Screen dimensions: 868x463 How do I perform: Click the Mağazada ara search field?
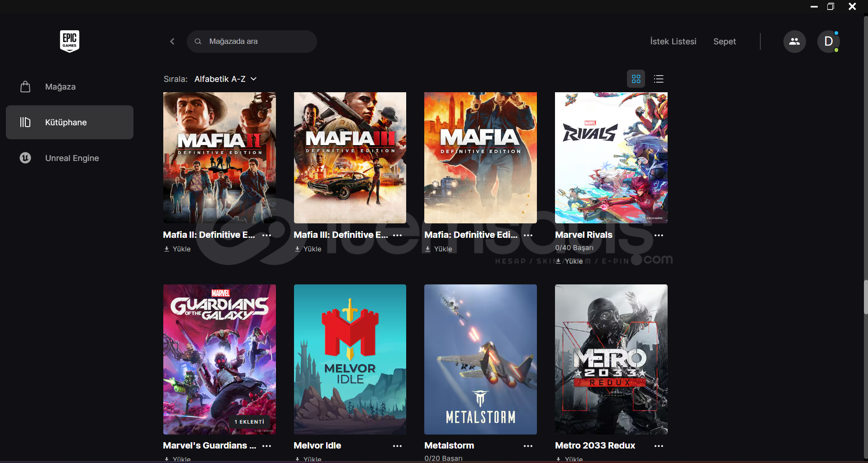(x=252, y=42)
